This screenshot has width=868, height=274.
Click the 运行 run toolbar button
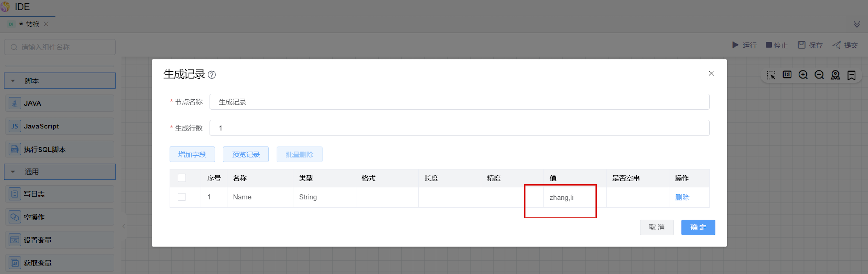point(744,45)
